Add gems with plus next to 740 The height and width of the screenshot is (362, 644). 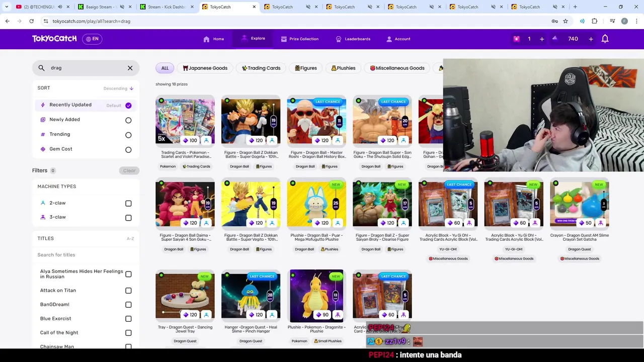[591, 39]
